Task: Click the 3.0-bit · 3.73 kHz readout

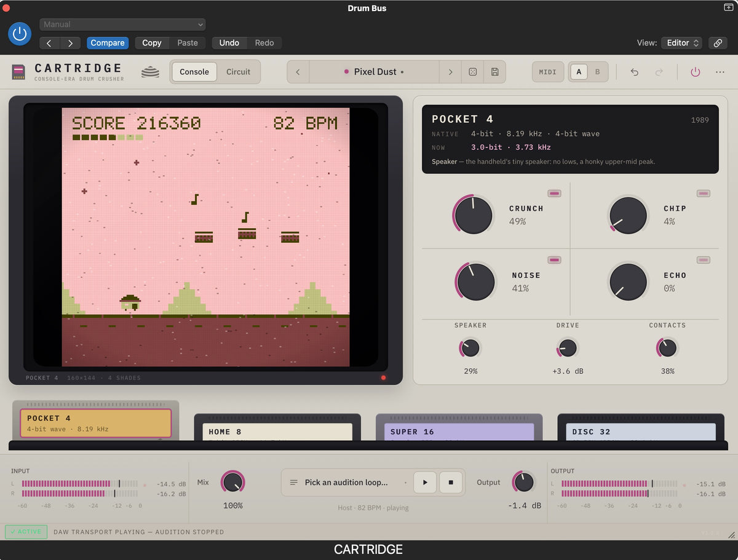Action: point(511,148)
